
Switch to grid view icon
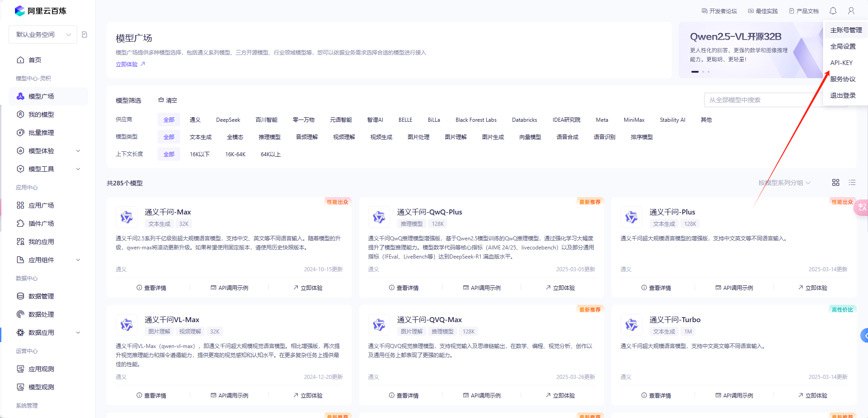pyautogui.click(x=836, y=183)
